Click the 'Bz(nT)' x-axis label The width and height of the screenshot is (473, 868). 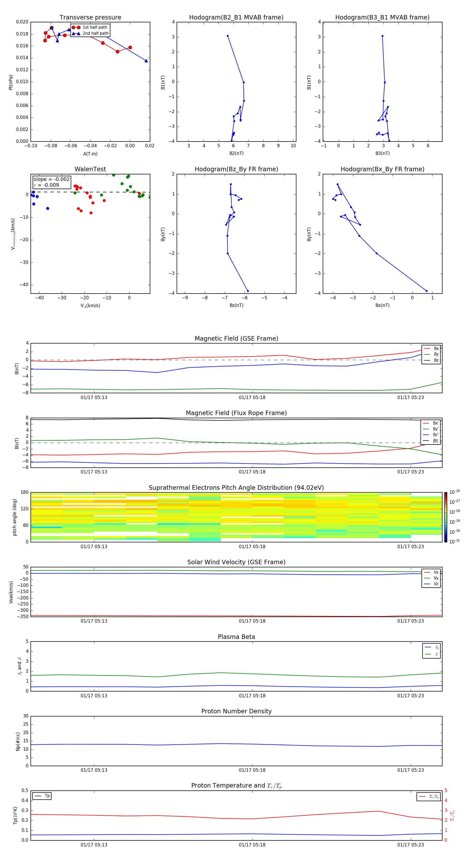pyautogui.click(x=236, y=305)
